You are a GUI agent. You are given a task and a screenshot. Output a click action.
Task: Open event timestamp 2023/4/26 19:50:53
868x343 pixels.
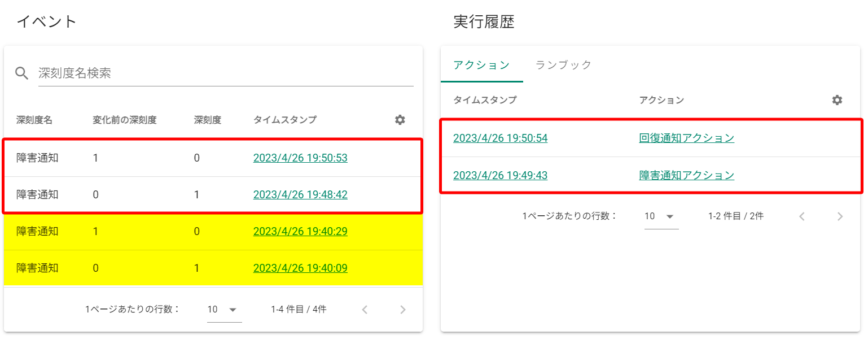(300, 158)
